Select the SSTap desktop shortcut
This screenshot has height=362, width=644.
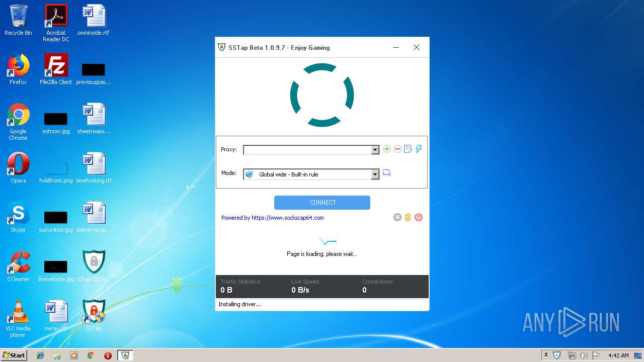(x=94, y=316)
